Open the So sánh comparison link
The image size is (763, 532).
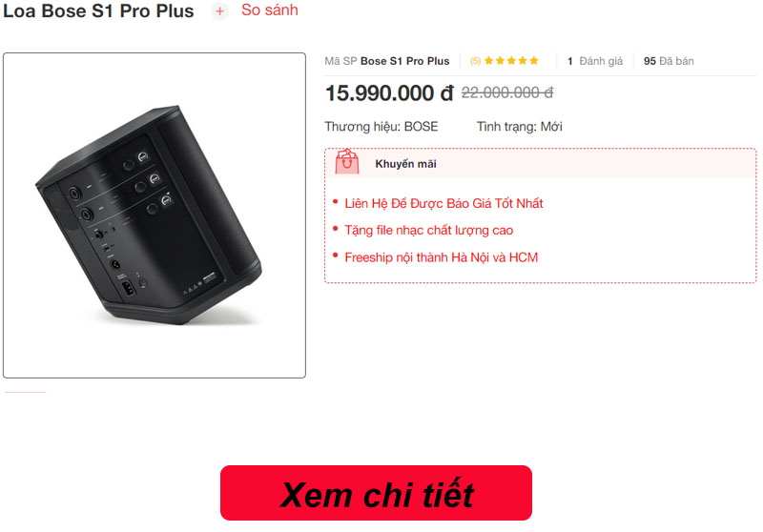click(x=270, y=10)
